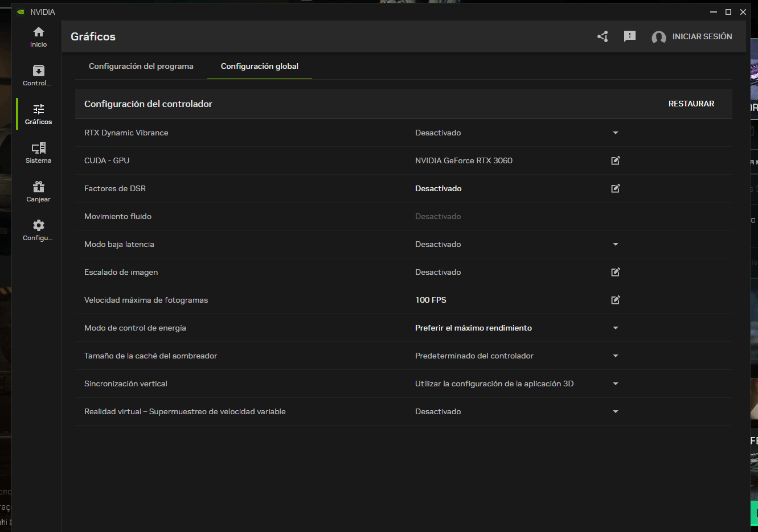The width and height of the screenshot is (758, 532).
Task: Edit the Escalado de imagen setting
Action: click(616, 272)
